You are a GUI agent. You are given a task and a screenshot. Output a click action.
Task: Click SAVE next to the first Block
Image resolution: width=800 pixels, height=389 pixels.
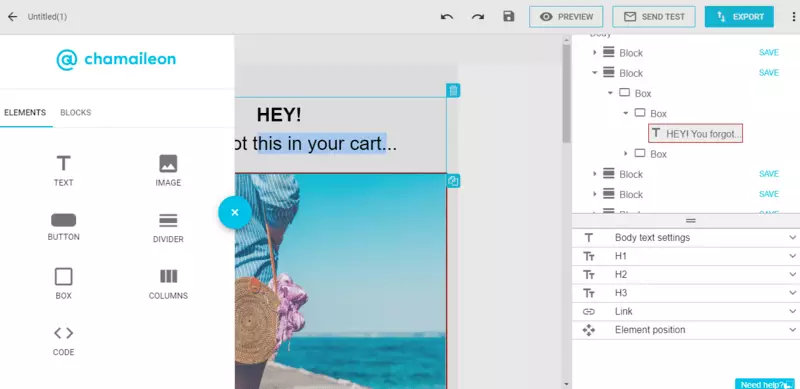click(769, 53)
